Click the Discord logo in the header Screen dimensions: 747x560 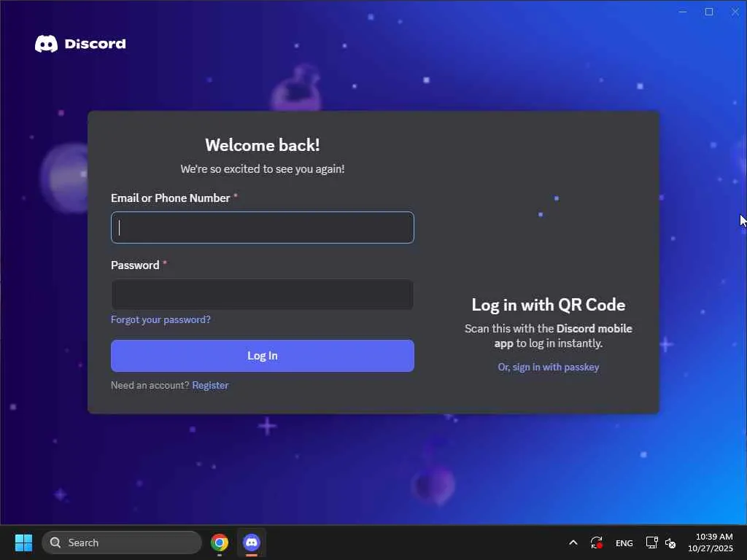tap(80, 44)
